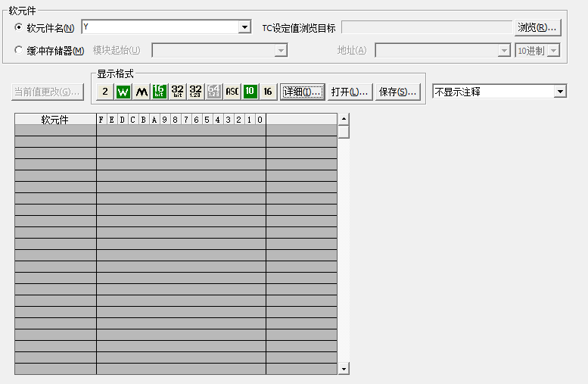The width and height of the screenshot is (588, 384).
Task: Set the value display to decimal (10)
Action: (250, 92)
